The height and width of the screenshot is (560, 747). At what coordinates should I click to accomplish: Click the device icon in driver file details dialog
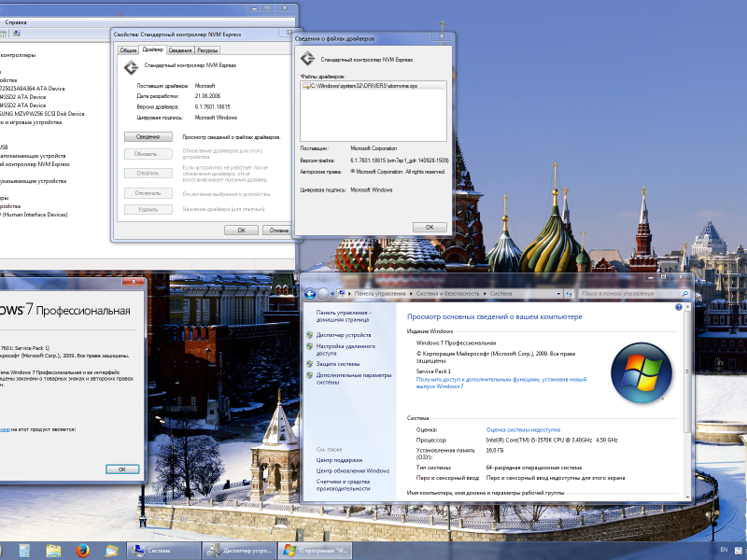[308, 59]
